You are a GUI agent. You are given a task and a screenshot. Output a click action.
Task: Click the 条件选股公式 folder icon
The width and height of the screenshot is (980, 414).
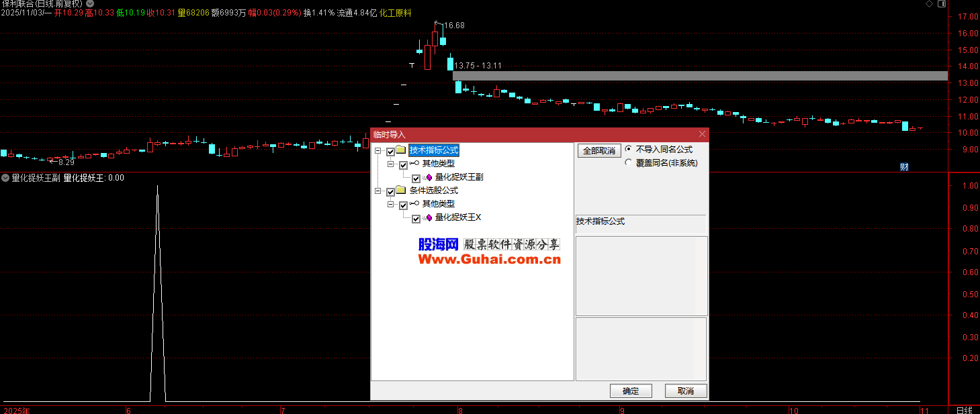(402, 191)
